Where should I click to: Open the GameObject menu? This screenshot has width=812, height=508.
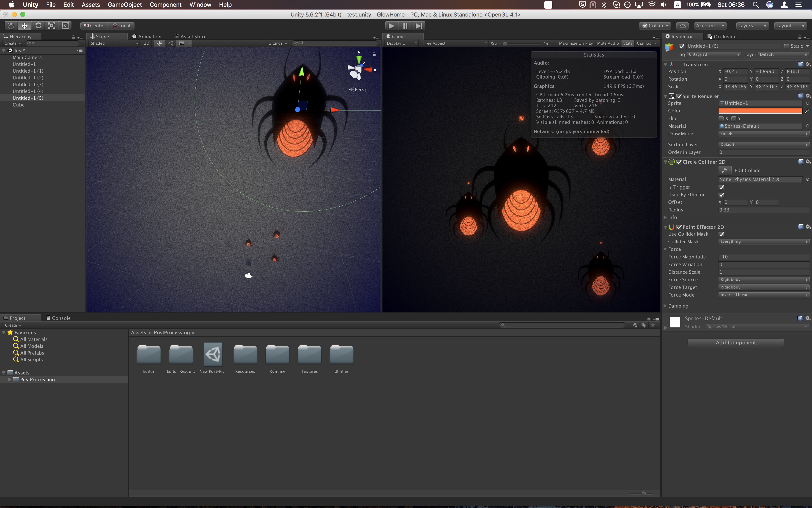[x=125, y=5]
